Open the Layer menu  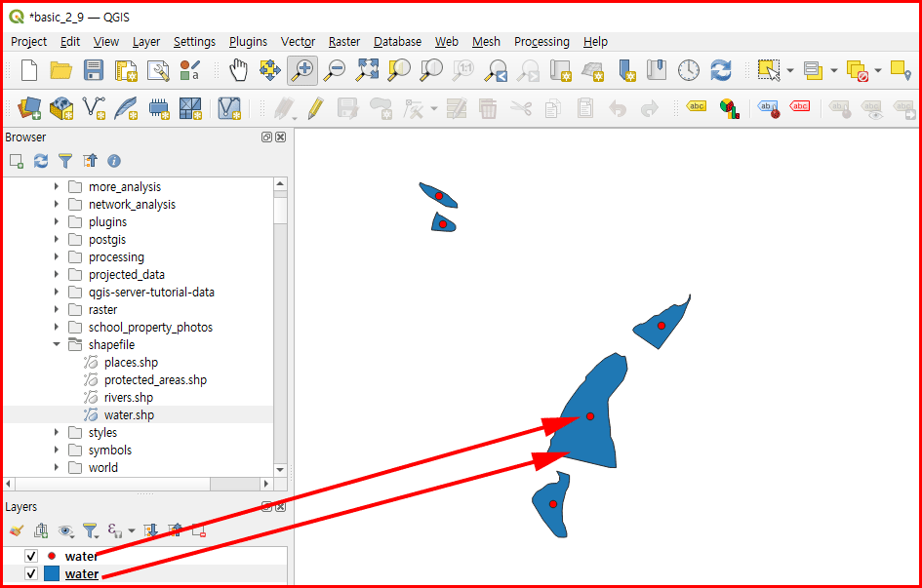click(x=145, y=42)
